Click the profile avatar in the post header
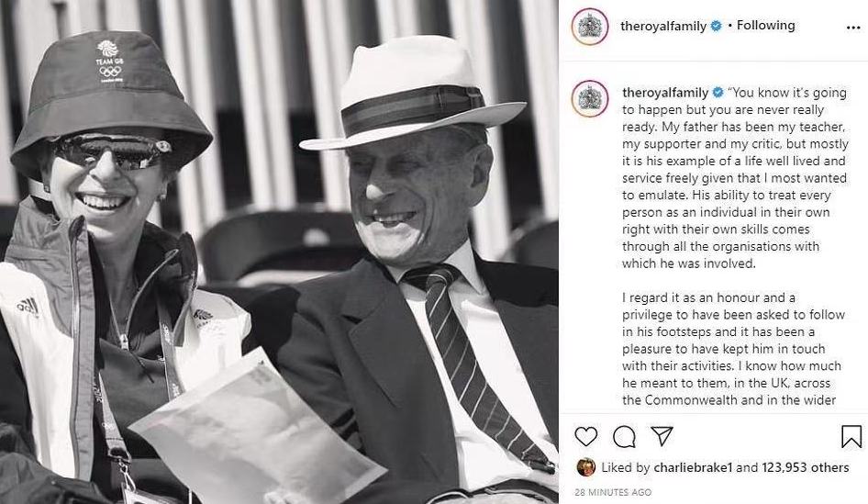The width and height of the screenshot is (868, 504). [x=589, y=27]
